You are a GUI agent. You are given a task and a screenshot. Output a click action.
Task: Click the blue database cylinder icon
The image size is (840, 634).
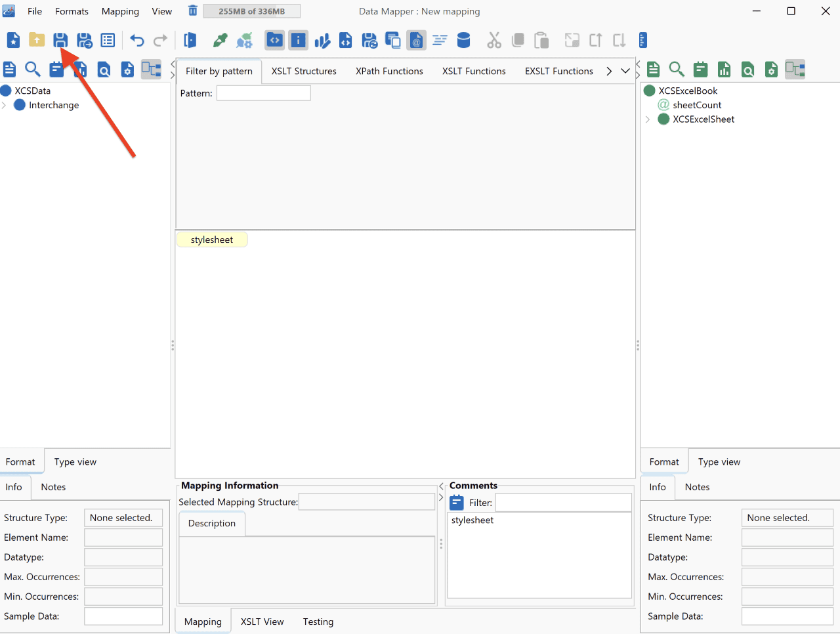click(463, 40)
